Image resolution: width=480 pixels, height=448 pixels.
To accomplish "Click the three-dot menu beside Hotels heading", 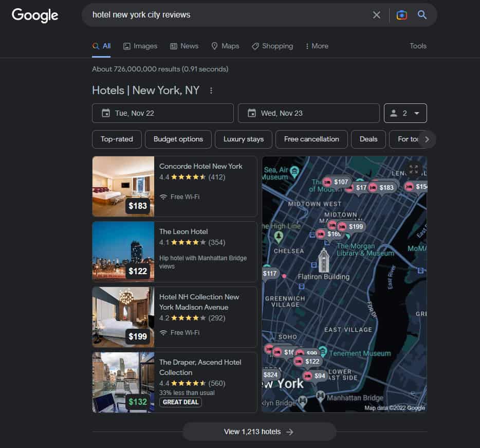I will tap(211, 90).
